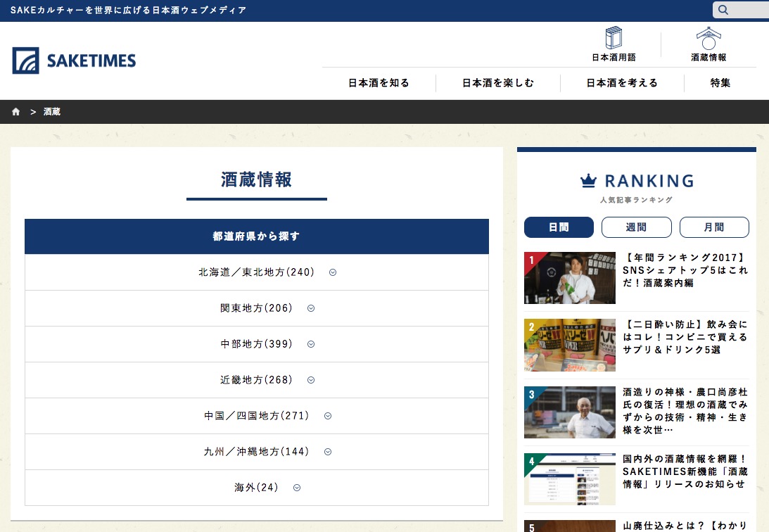Click the SAKETIMES logo
The image size is (769, 532).
tap(74, 61)
